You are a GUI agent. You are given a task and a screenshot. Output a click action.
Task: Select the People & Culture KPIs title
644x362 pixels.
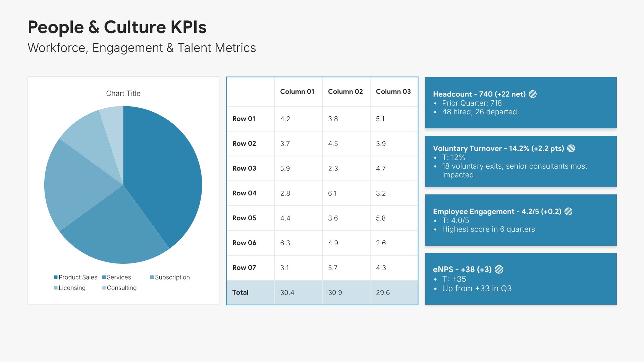[x=117, y=27]
